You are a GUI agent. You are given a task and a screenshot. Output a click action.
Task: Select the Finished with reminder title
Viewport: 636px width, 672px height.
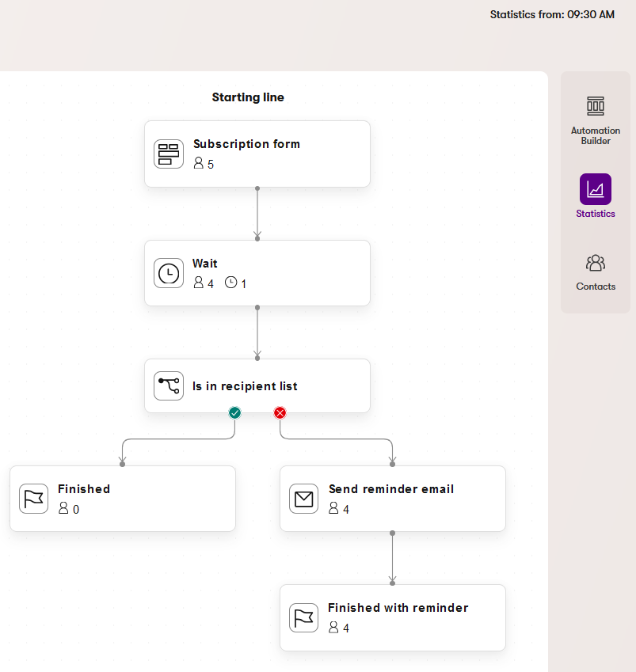pyautogui.click(x=398, y=608)
